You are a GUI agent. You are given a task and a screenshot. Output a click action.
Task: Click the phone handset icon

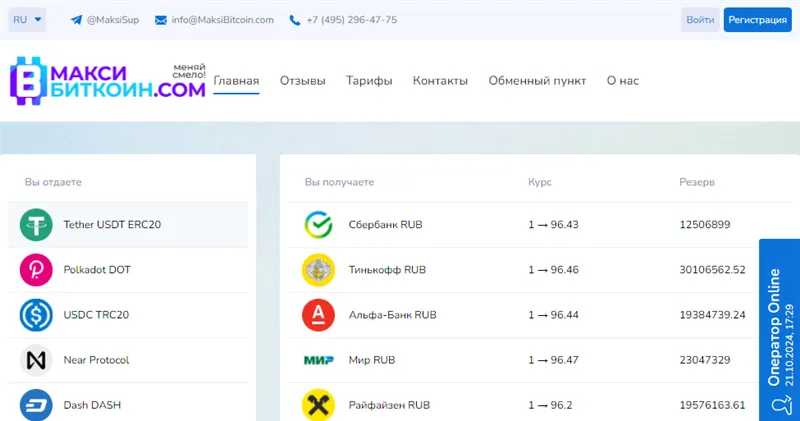(x=294, y=20)
